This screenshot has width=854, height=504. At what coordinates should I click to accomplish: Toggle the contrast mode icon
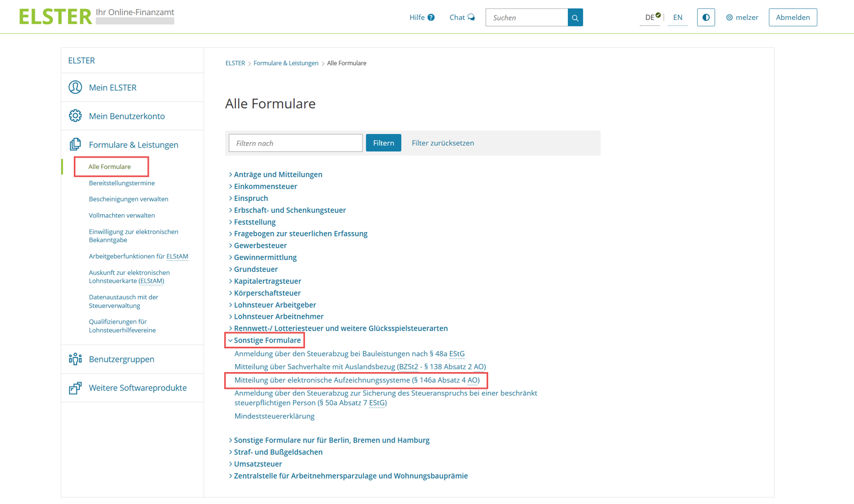click(705, 18)
